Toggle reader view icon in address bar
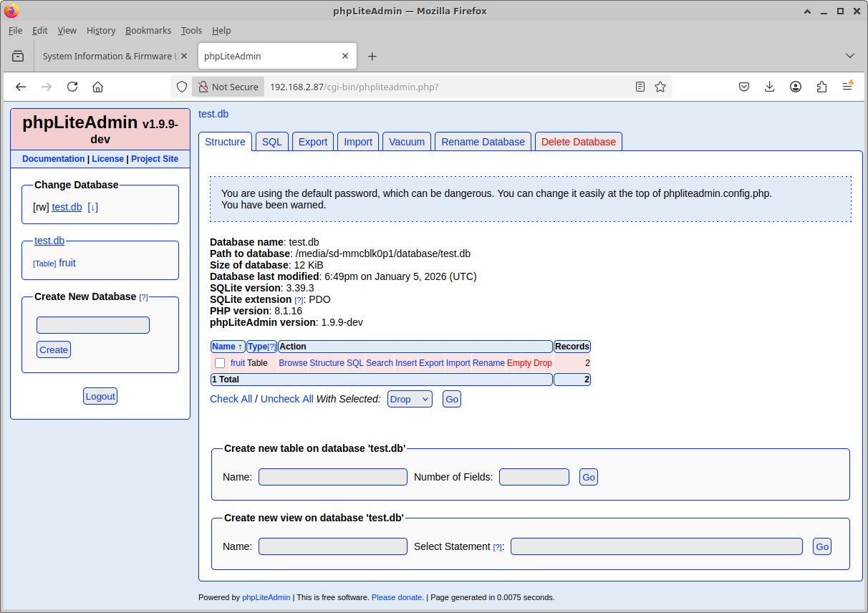This screenshot has height=613, width=868. (640, 87)
